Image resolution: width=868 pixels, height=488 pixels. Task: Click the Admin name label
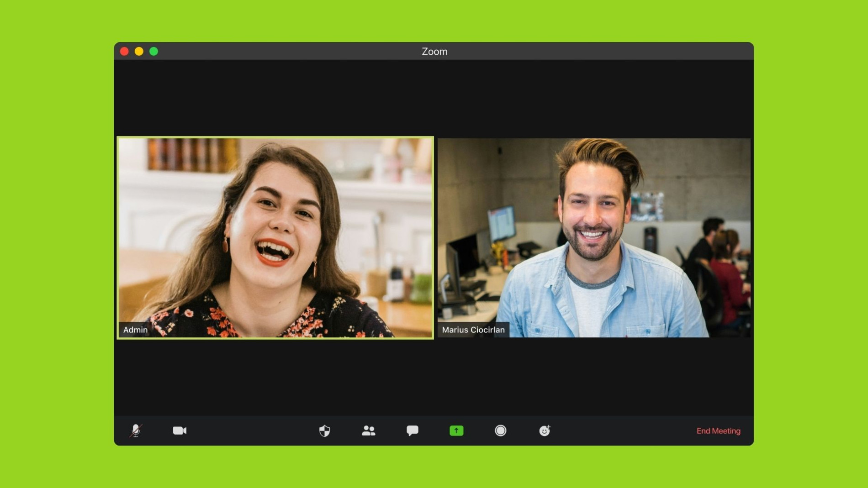tap(135, 330)
